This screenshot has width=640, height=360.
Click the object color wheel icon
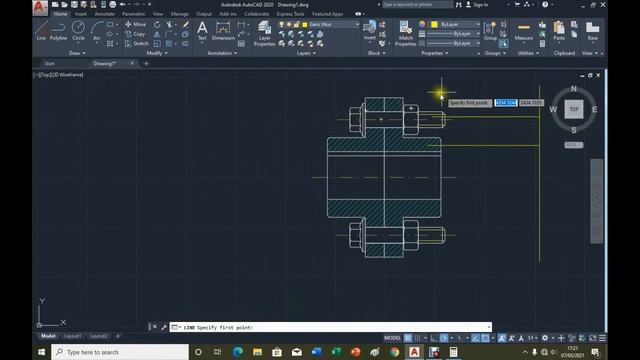click(422, 24)
